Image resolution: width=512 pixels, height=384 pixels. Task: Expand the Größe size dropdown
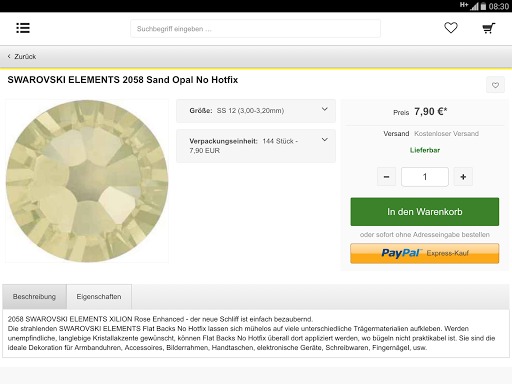(256, 111)
